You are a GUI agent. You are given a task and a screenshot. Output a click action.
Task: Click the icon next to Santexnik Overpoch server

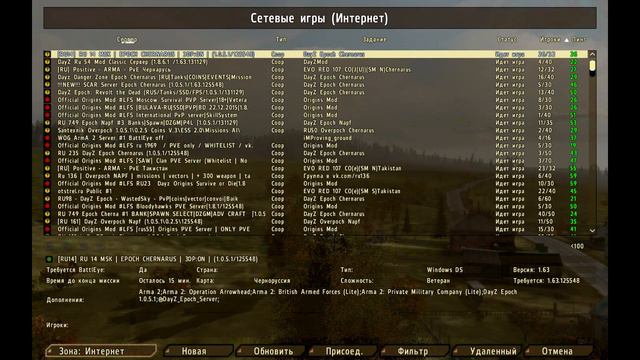(47, 131)
